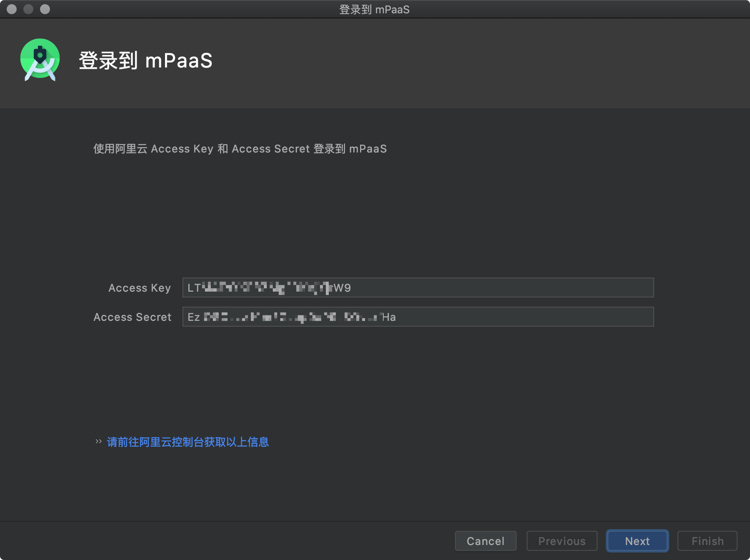Click the zoom button in the title bar
This screenshot has height=560, width=750.
tap(45, 9)
